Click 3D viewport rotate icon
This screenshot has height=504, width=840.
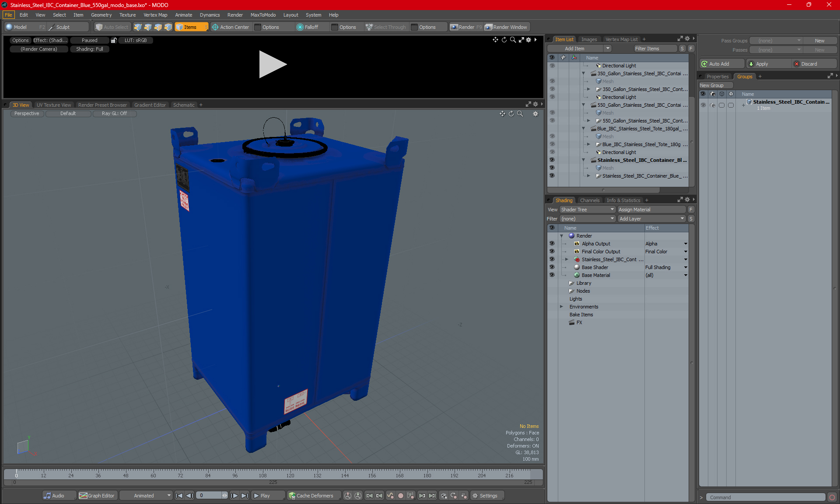511,114
